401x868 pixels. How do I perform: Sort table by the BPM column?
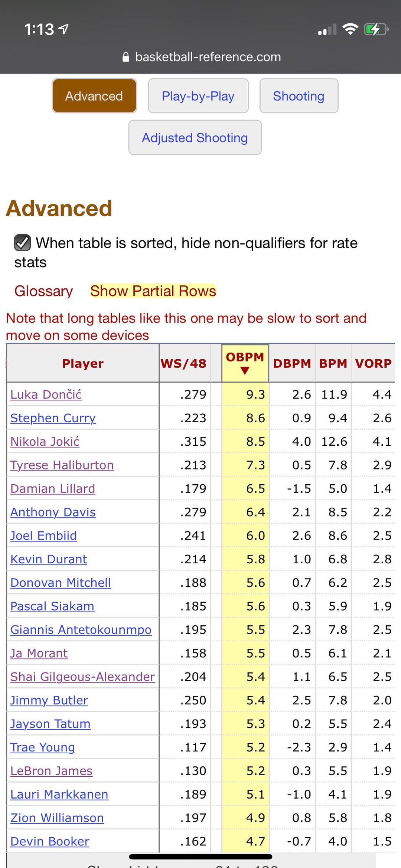point(333,363)
